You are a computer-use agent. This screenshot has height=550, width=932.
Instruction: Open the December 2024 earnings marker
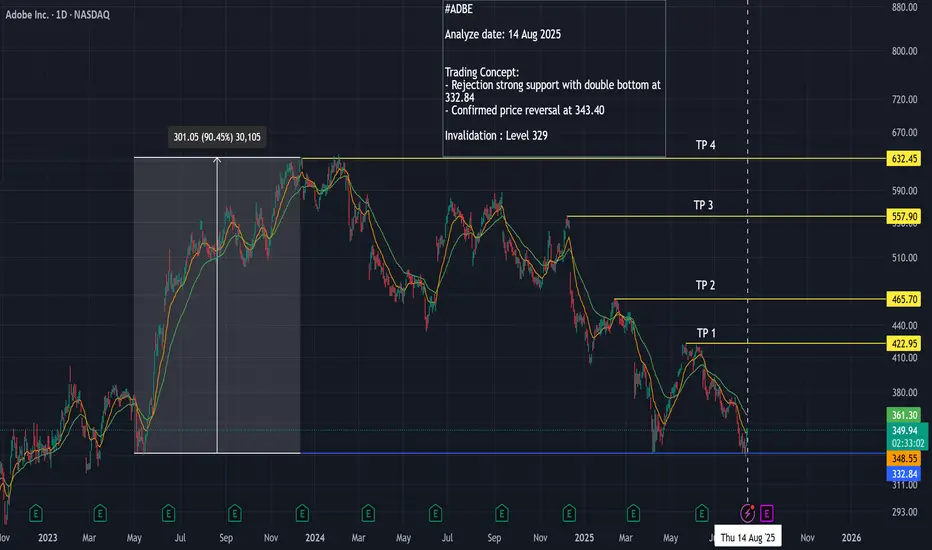click(569, 513)
